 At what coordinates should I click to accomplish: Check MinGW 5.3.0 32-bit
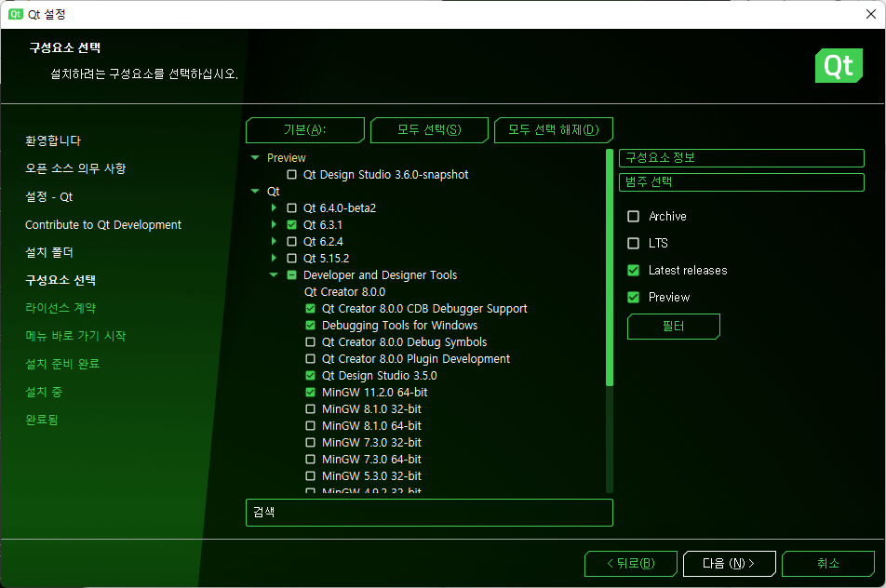coord(310,476)
